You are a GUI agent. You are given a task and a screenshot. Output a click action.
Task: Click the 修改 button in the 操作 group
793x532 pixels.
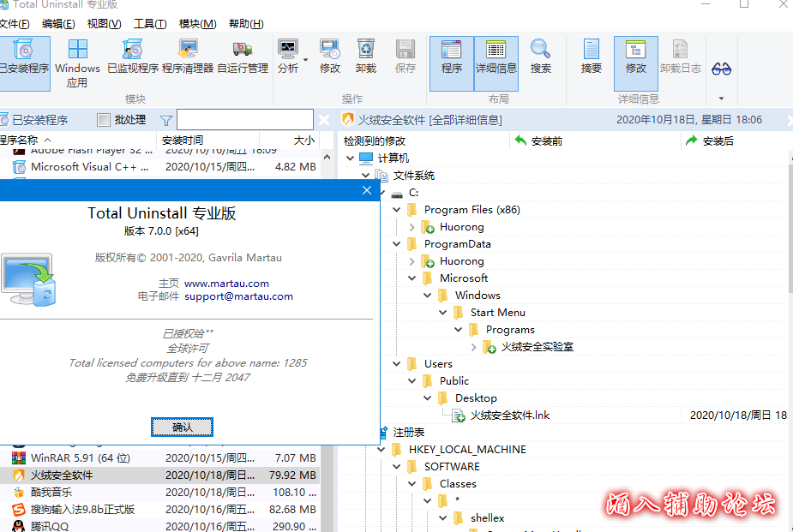(x=330, y=57)
